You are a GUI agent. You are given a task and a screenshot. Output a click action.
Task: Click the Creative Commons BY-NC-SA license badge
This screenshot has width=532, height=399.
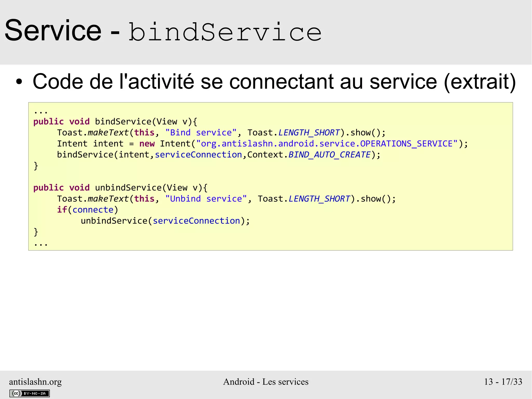click(x=29, y=393)
